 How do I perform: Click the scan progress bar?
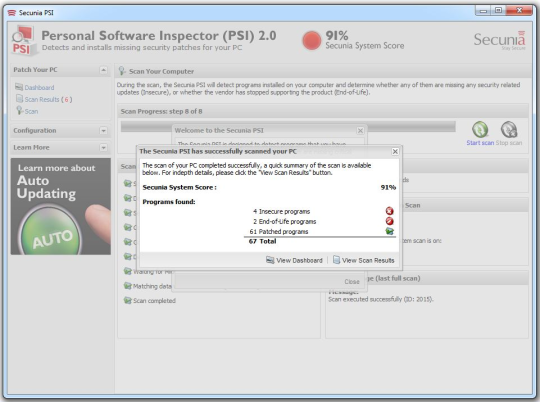[x=288, y=126]
